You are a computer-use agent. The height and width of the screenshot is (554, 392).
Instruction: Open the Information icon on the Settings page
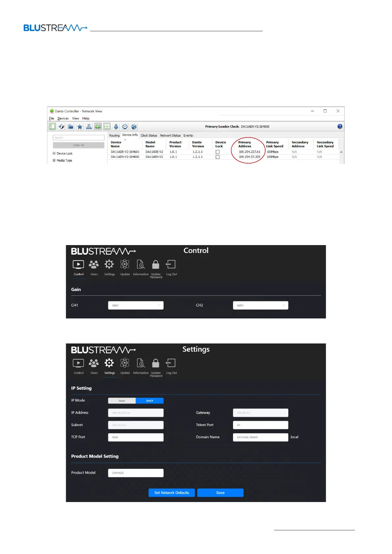pyautogui.click(x=141, y=364)
